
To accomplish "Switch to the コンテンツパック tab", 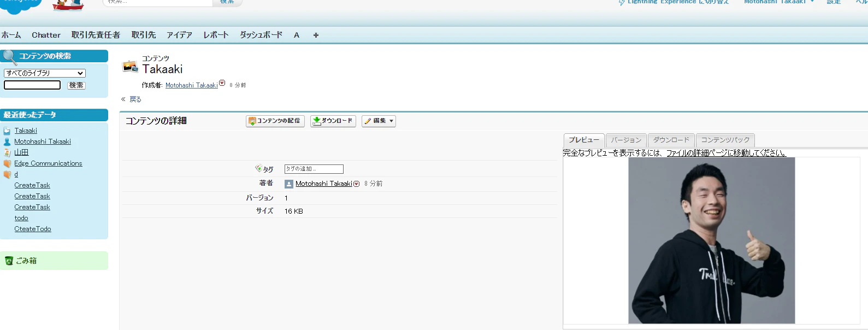I will pos(725,140).
